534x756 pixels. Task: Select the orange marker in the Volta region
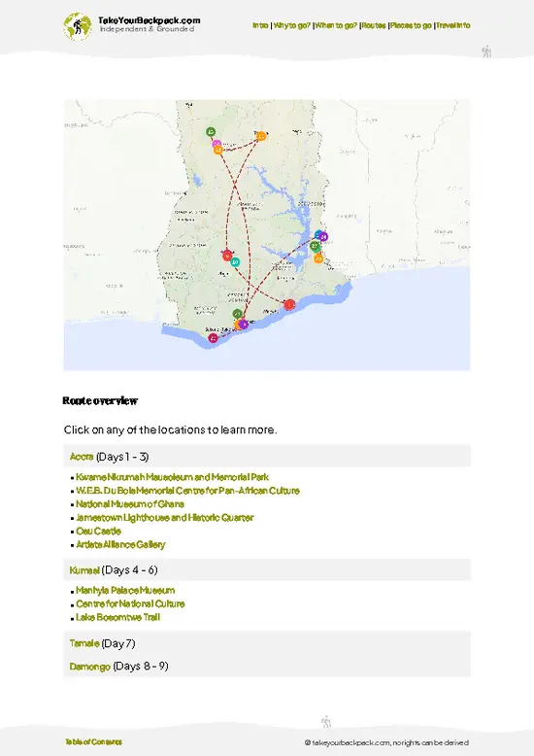click(318, 258)
